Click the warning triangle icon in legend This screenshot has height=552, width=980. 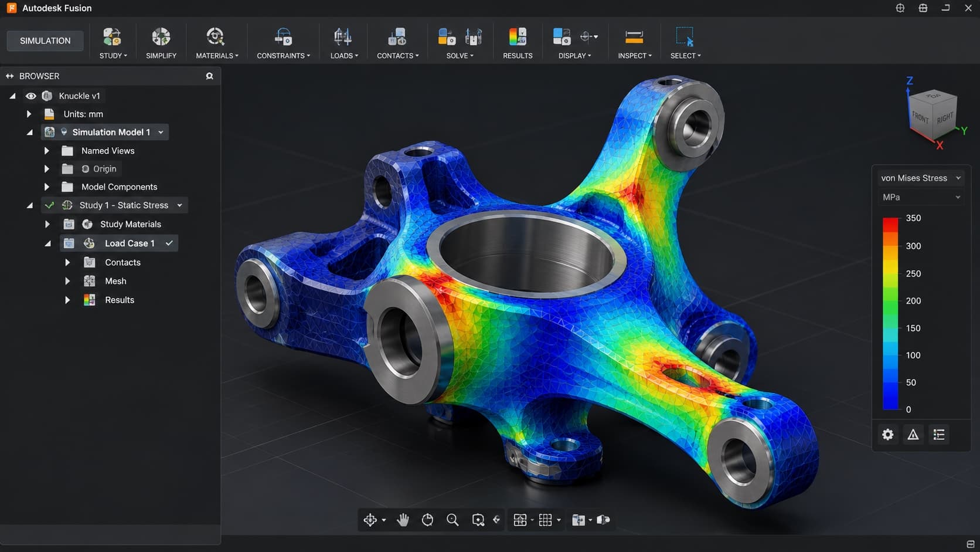click(913, 435)
